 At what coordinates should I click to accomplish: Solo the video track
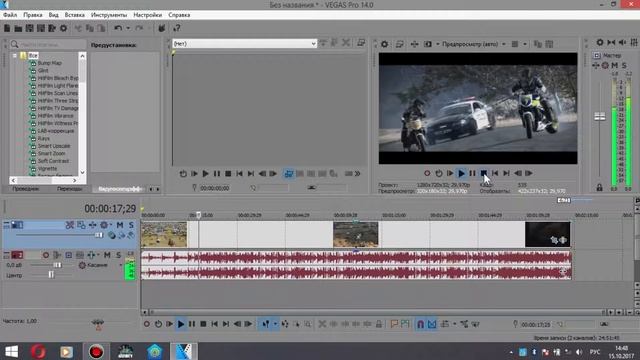coord(131,225)
